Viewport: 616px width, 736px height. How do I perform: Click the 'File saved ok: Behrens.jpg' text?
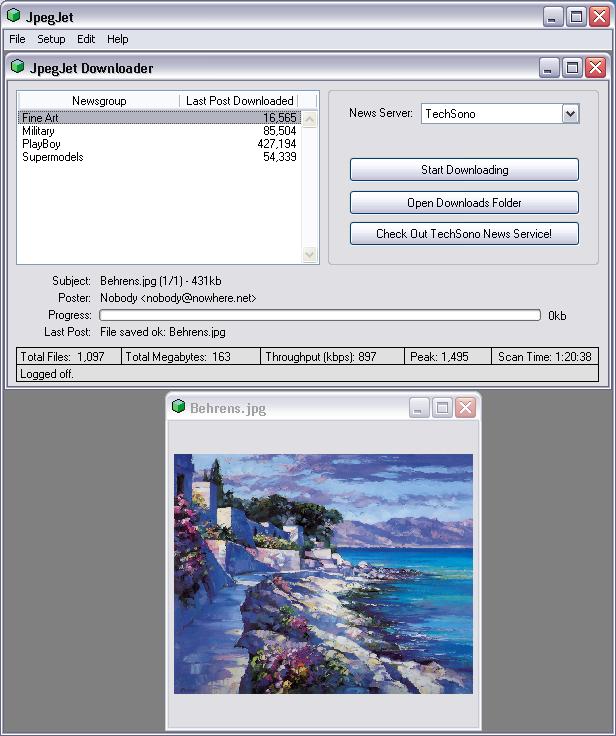[x=162, y=332]
